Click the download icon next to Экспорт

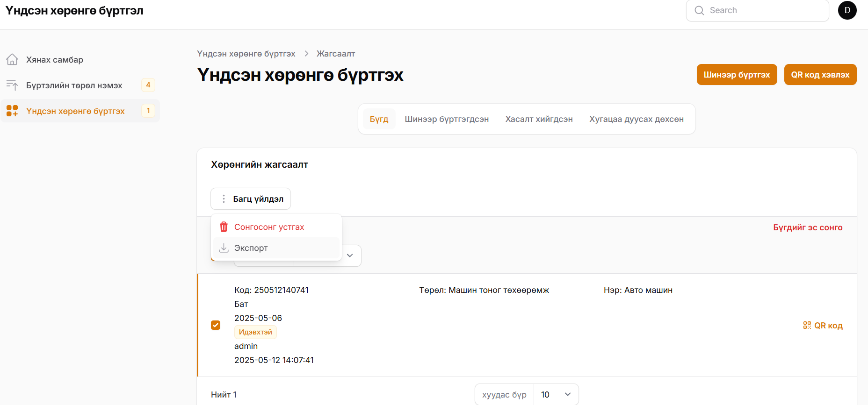(x=224, y=248)
